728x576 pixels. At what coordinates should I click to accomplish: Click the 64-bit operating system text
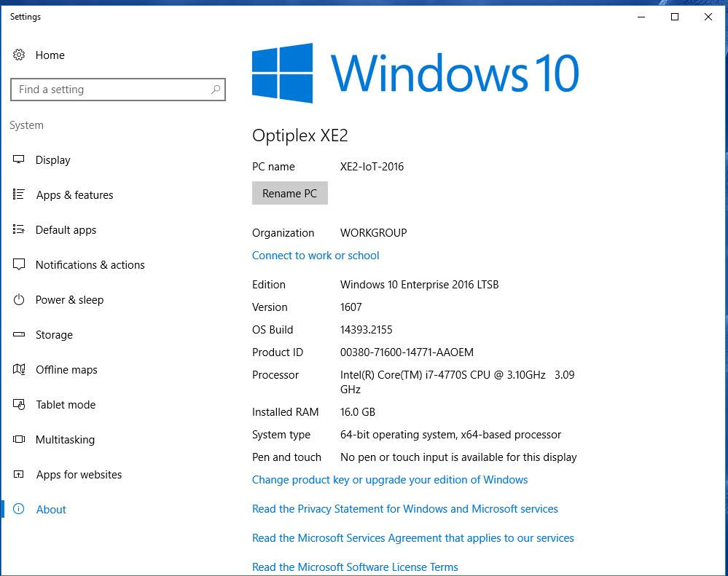pyautogui.click(x=450, y=435)
